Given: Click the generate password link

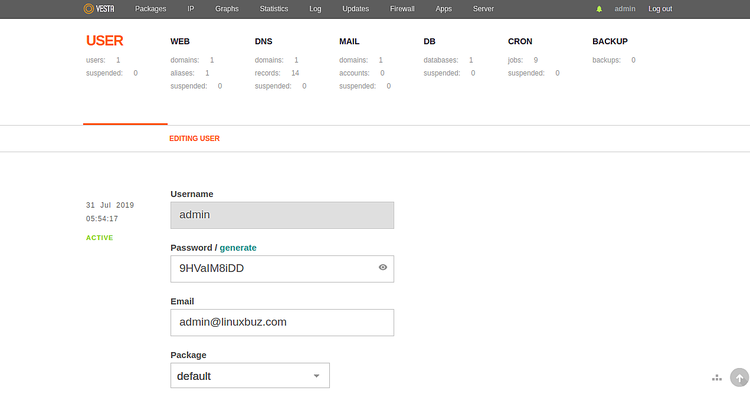Looking at the screenshot, I should [x=238, y=248].
